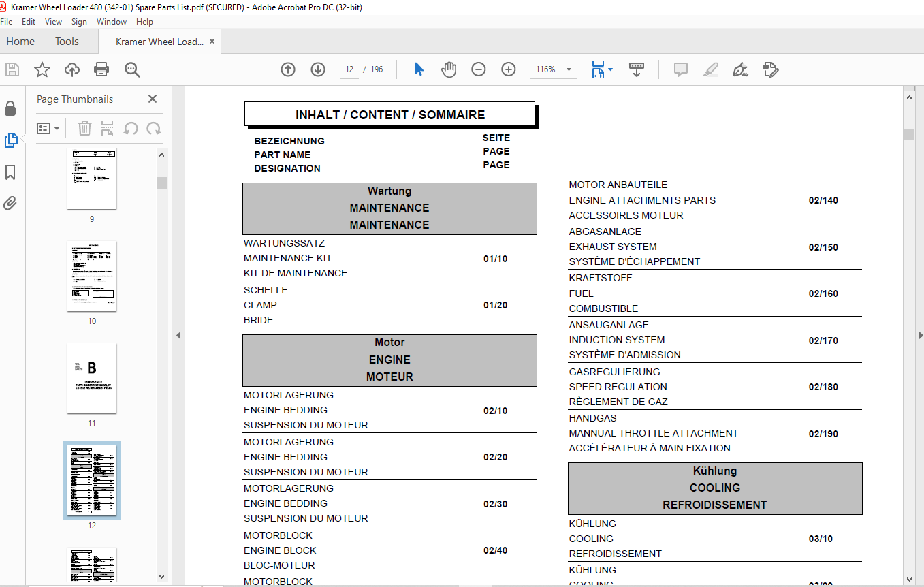Open the thumbnails panel options dropdown
This screenshot has width=924, height=587.
coord(48,128)
